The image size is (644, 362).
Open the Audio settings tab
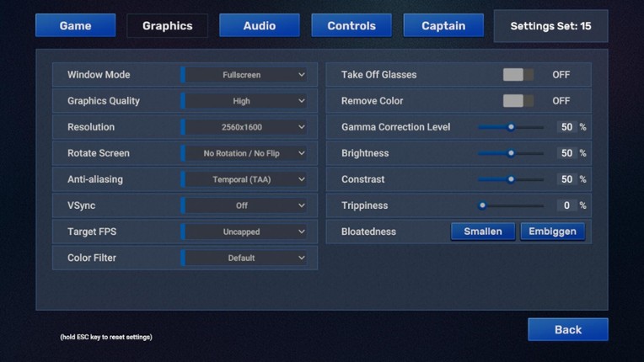(259, 25)
